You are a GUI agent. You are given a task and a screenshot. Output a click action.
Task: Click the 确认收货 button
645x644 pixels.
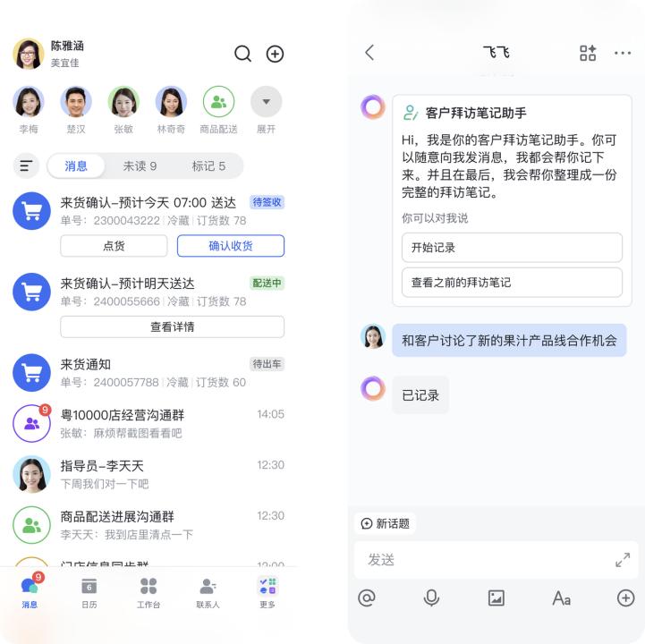click(231, 246)
